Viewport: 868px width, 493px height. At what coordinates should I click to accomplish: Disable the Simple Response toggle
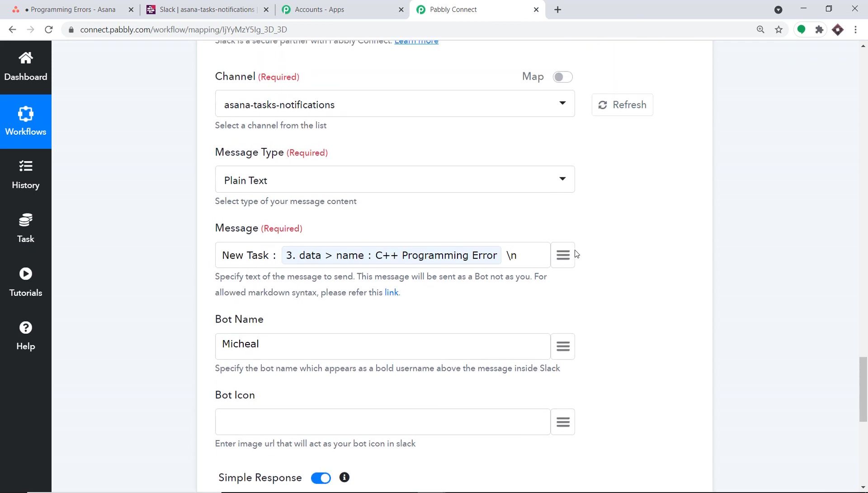pyautogui.click(x=321, y=478)
